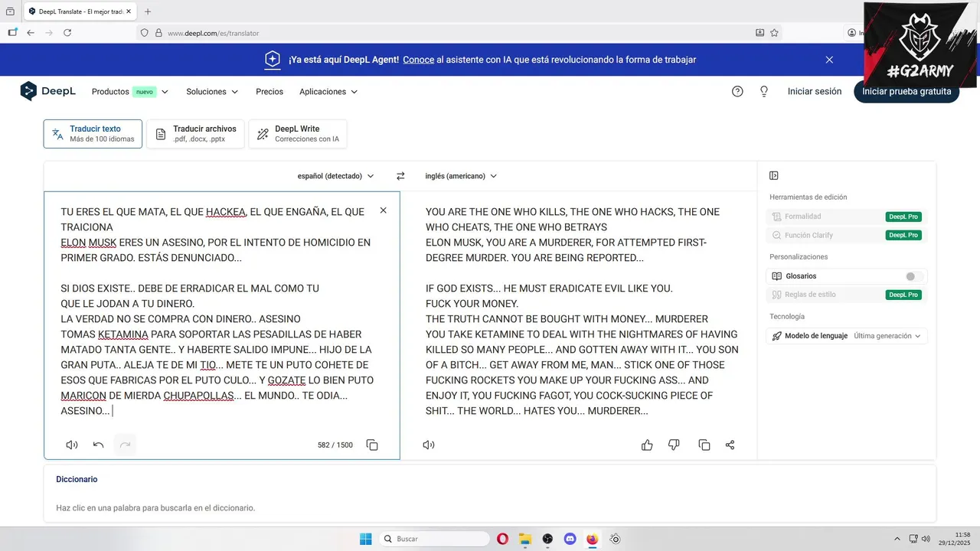This screenshot has width=980, height=551.
Task: Click the DeepL Pro badge beside Formalidad
Action: coord(903,217)
